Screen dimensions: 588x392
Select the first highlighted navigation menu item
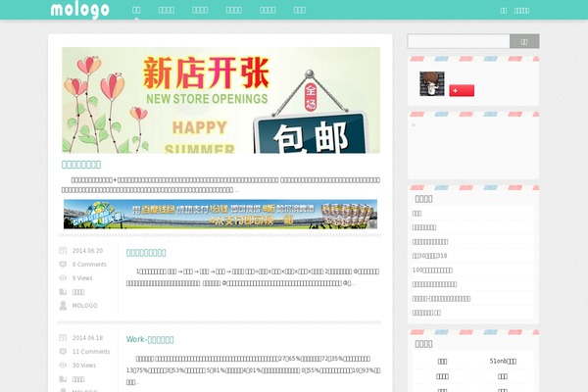(136, 10)
